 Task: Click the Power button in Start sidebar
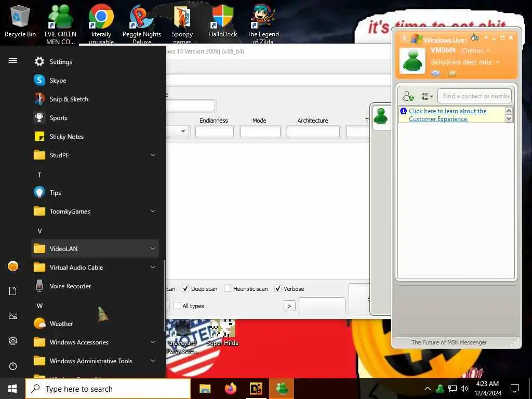pos(13,366)
